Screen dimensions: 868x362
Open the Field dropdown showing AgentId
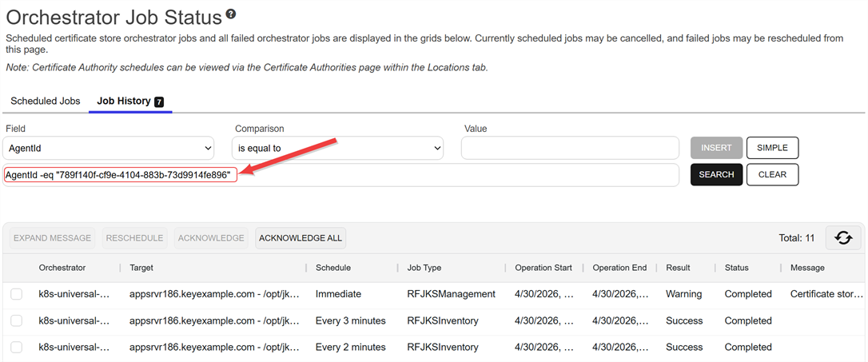pos(109,149)
